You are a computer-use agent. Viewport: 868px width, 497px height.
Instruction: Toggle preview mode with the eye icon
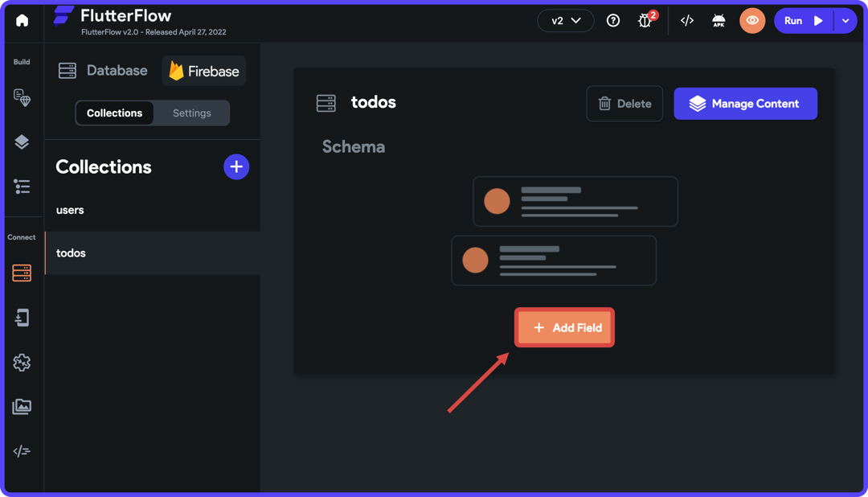(x=752, y=20)
